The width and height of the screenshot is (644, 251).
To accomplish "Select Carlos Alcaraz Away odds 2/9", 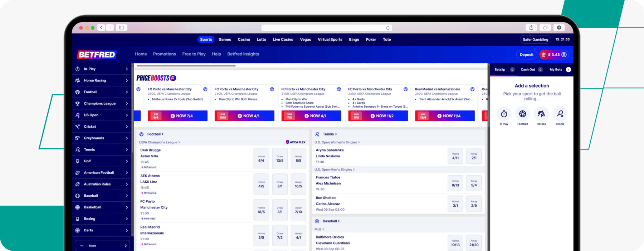I will click(x=474, y=203).
